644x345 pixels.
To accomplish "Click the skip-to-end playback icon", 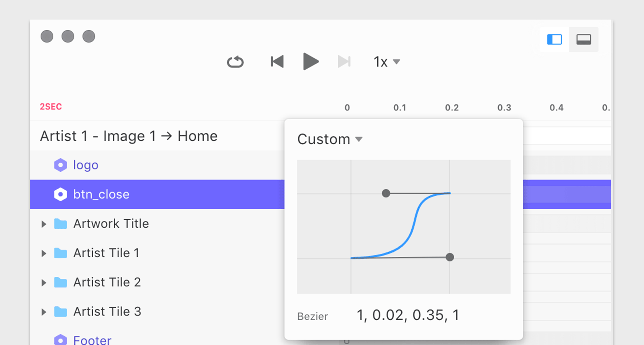I will (x=344, y=61).
